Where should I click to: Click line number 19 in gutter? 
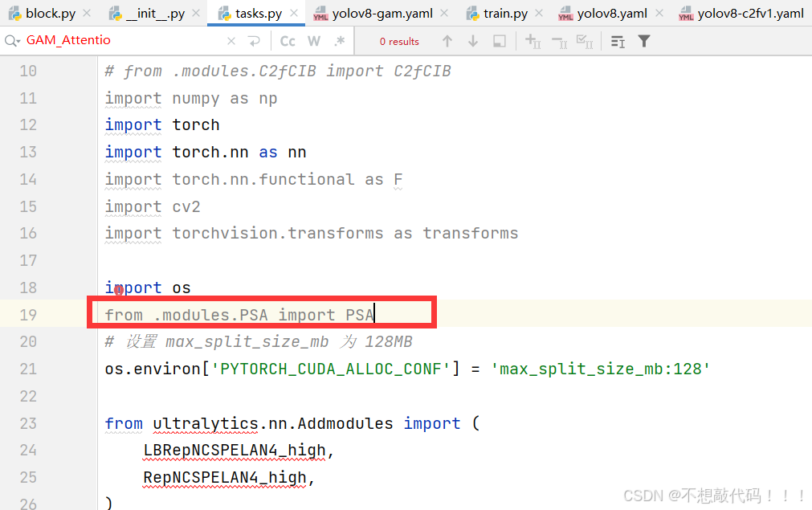[28, 315]
